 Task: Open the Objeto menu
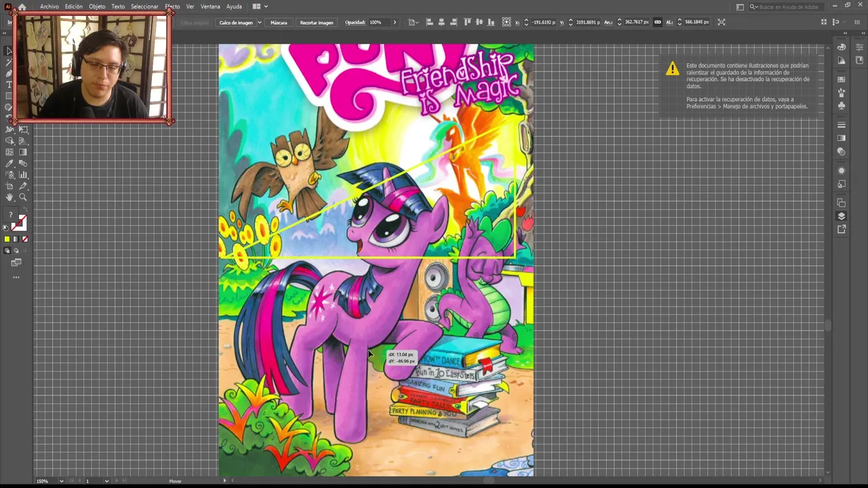coord(97,7)
